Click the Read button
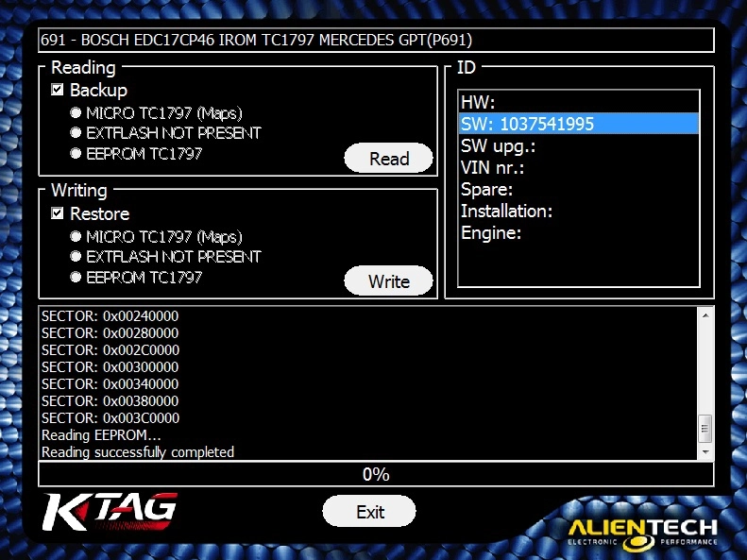Viewport: 747px width, 560px height. pyautogui.click(x=388, y=158)
